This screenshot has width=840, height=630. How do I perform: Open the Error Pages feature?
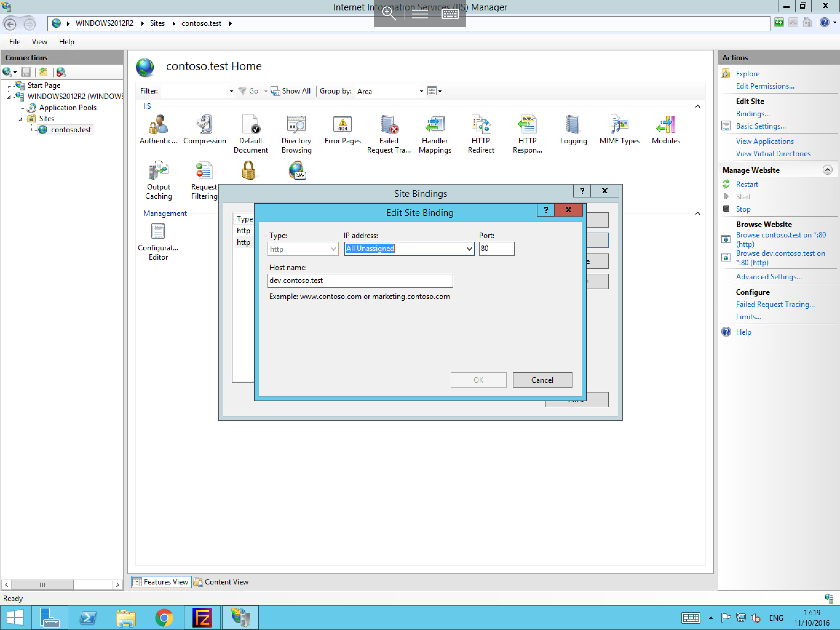tap(343, 130)
